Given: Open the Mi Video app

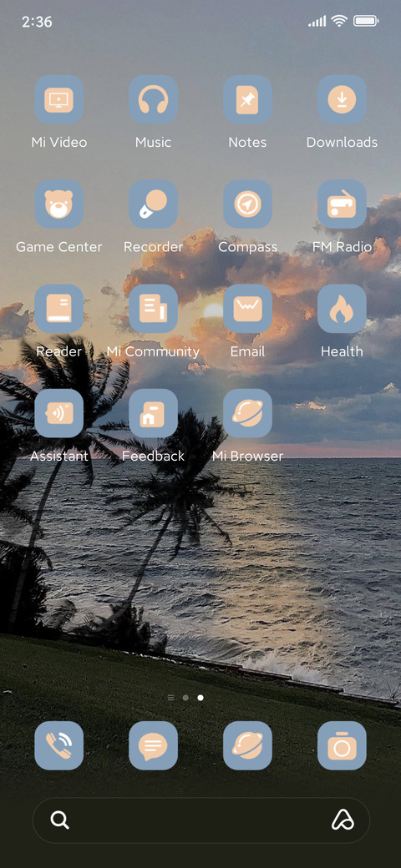Looking at the screenshot, I should [x=58, y=99].
